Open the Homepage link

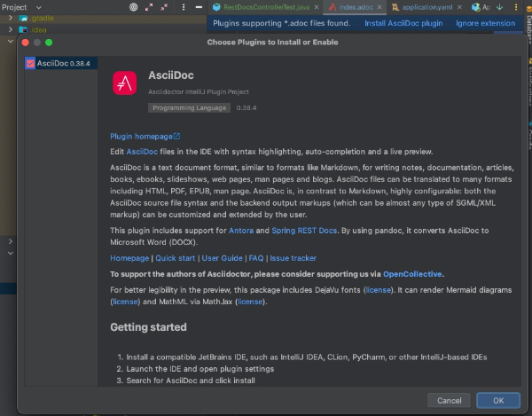(129, 258)
